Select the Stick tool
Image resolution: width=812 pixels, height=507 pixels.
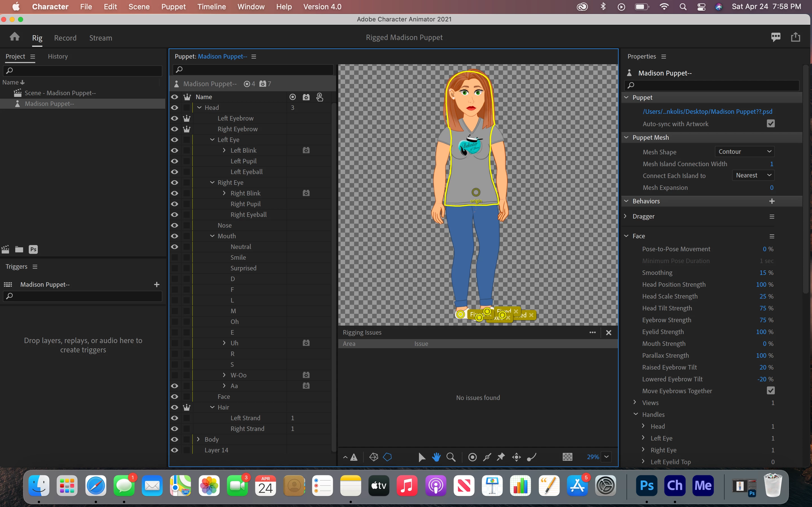pos(487,457)
